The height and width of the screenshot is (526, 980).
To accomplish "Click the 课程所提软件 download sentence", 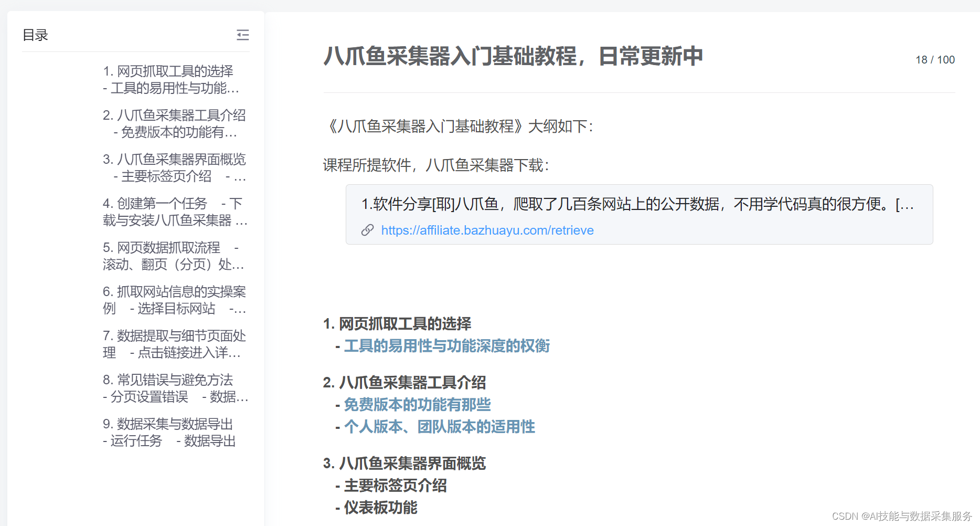I will 436,165.
